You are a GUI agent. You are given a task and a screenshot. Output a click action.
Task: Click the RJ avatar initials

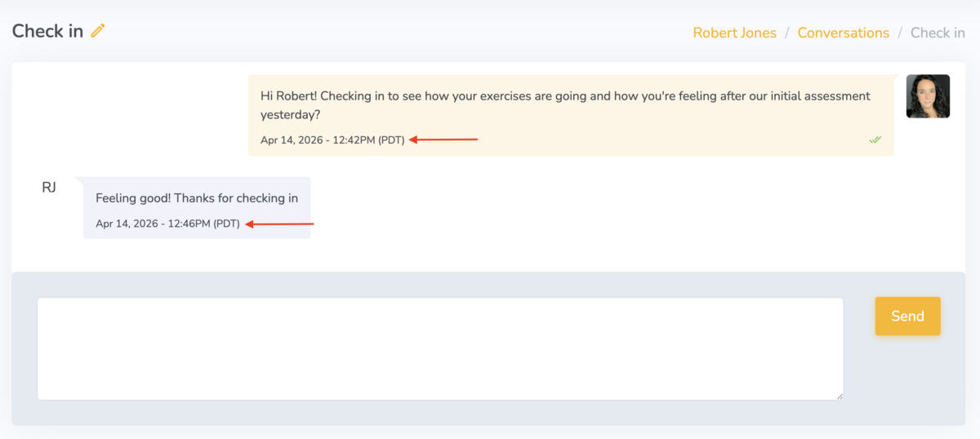tap(49, 188)
